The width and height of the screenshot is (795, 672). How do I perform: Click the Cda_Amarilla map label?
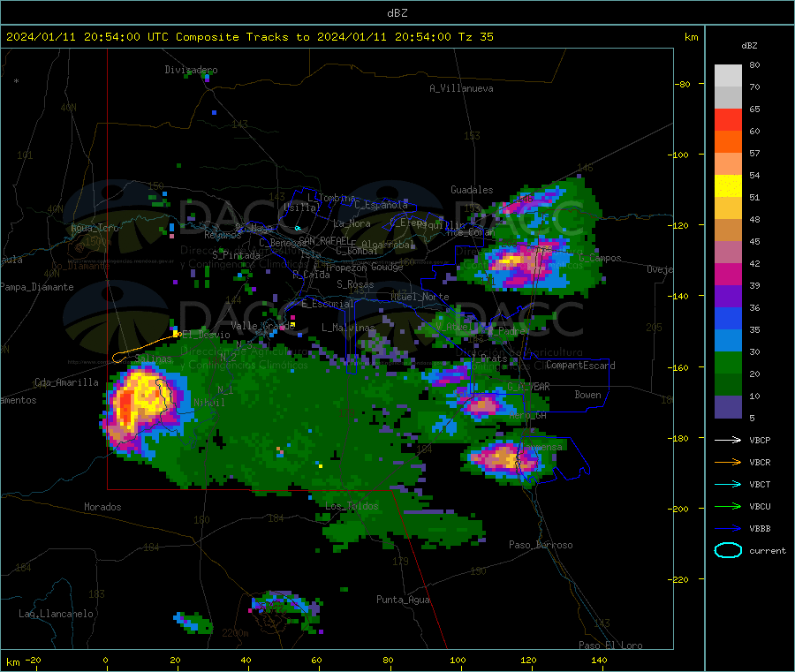[66, 382]
